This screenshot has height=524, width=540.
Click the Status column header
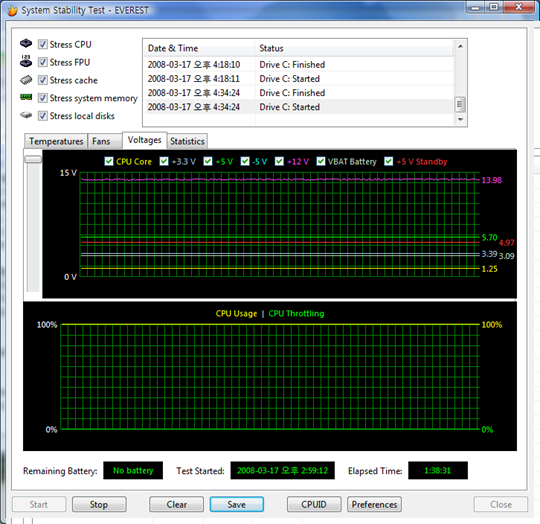tap(354, 48)
